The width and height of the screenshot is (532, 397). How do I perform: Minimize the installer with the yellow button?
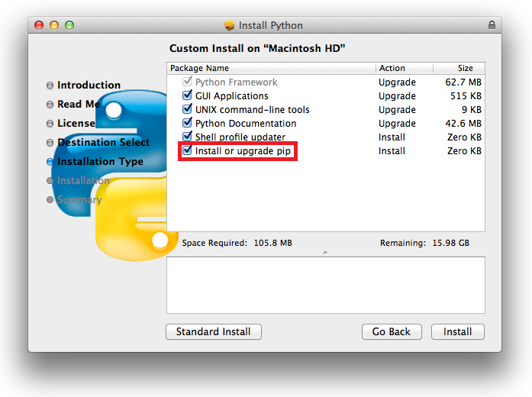tap(54, 25)
